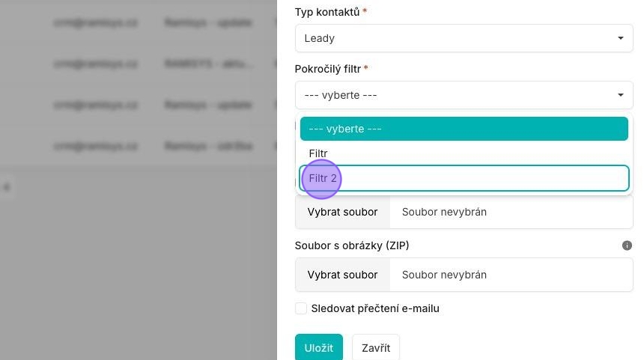Click the caret arrow in the Typ kontaktů field
The width and height of the screenshot is (644, 360).
pos(621,38)
